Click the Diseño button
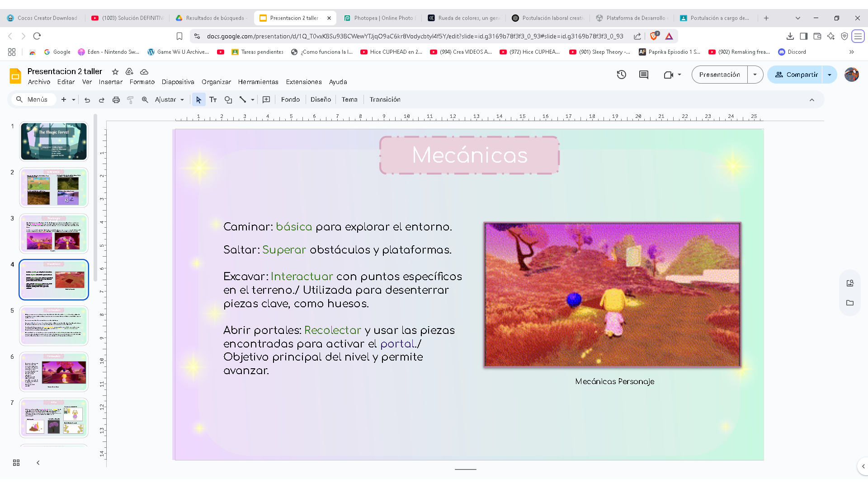This screenshot has width=868, height=488. point(321,99)
